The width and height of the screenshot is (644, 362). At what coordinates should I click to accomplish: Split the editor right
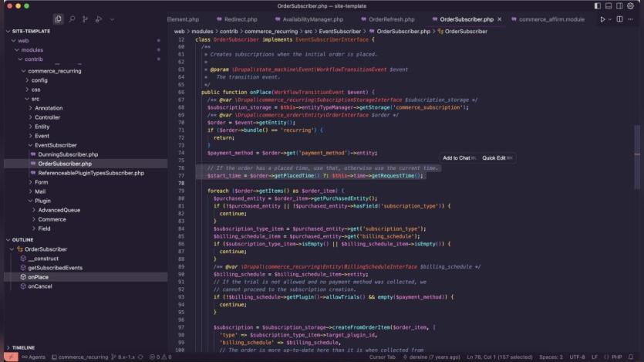620,19
